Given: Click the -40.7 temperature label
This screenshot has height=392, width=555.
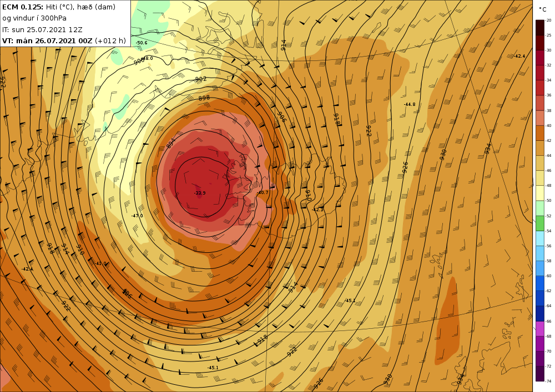Looking at the screenshot, I should tap(263, 192).
